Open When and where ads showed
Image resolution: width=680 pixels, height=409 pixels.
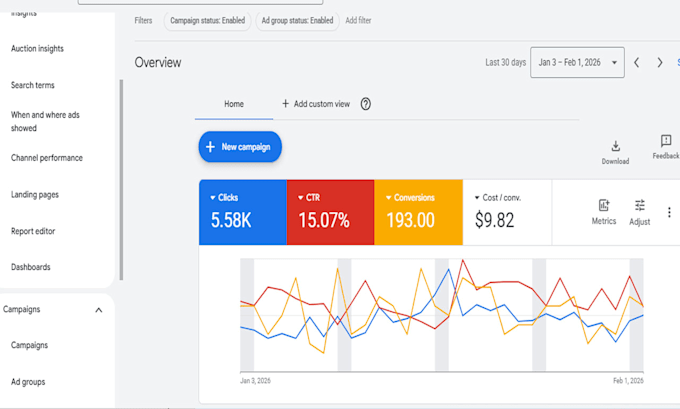pyautogui.click(x=45, y=121)
